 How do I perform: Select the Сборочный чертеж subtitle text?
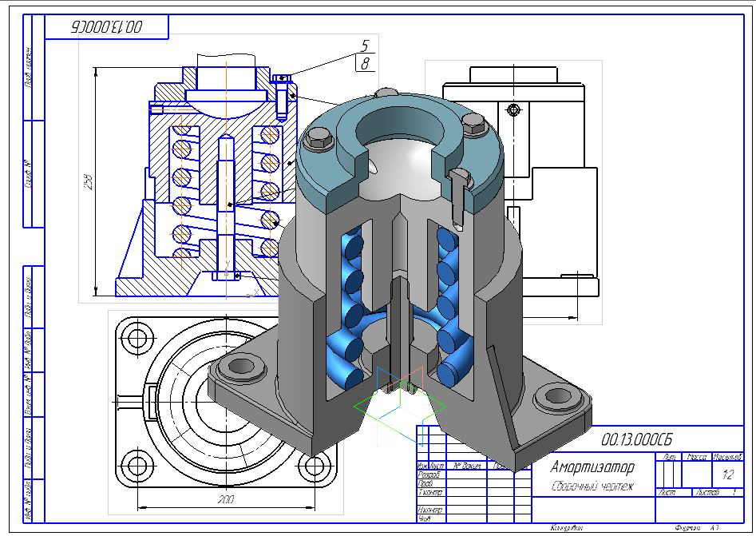point(592,486)
